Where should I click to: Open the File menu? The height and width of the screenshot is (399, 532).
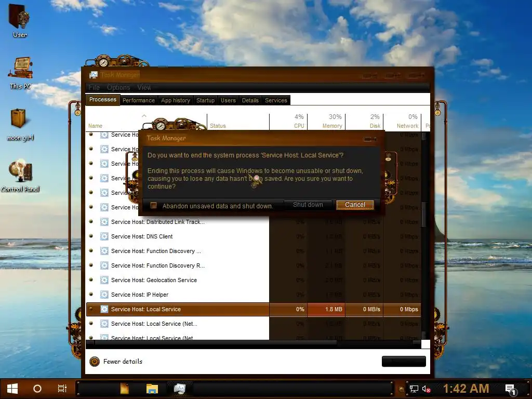pos(94,87)
